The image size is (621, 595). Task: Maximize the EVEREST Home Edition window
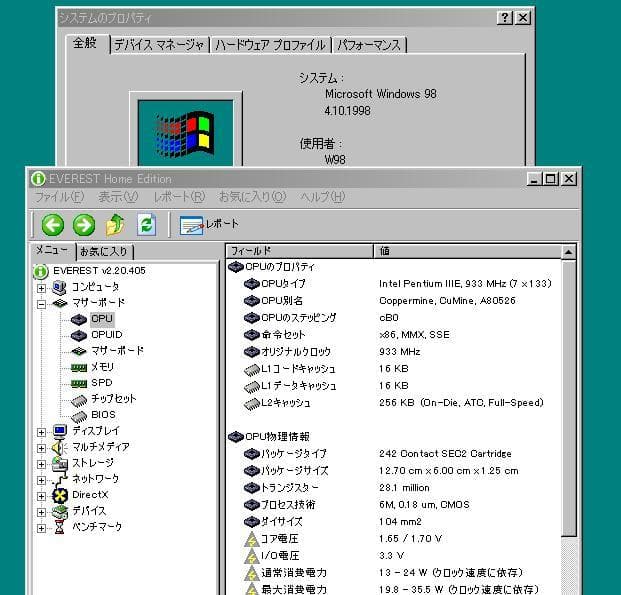(x=551, y=179)
